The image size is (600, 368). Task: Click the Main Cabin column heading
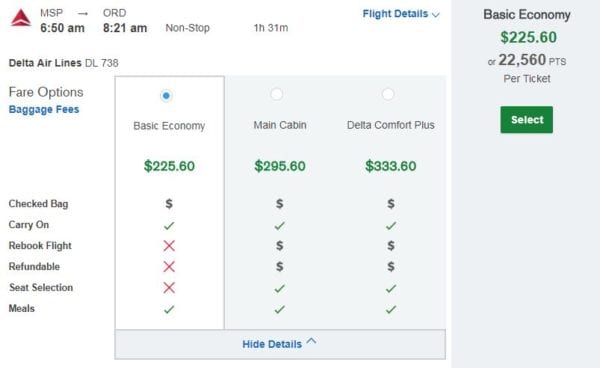click(x=280, y=125)
